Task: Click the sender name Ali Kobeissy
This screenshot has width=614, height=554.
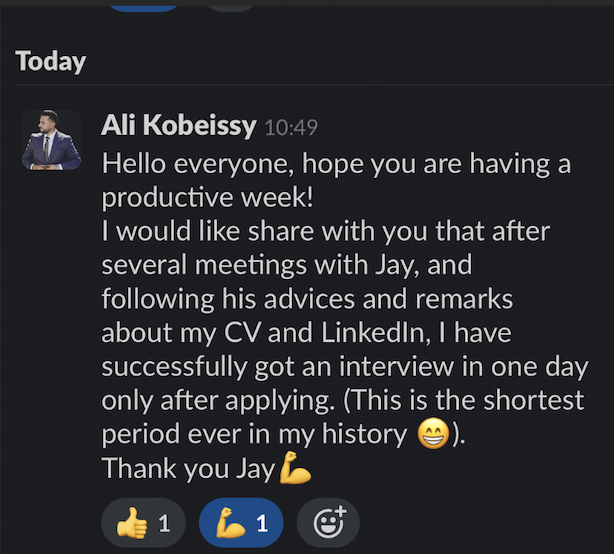Action: [x=179, y=126]
